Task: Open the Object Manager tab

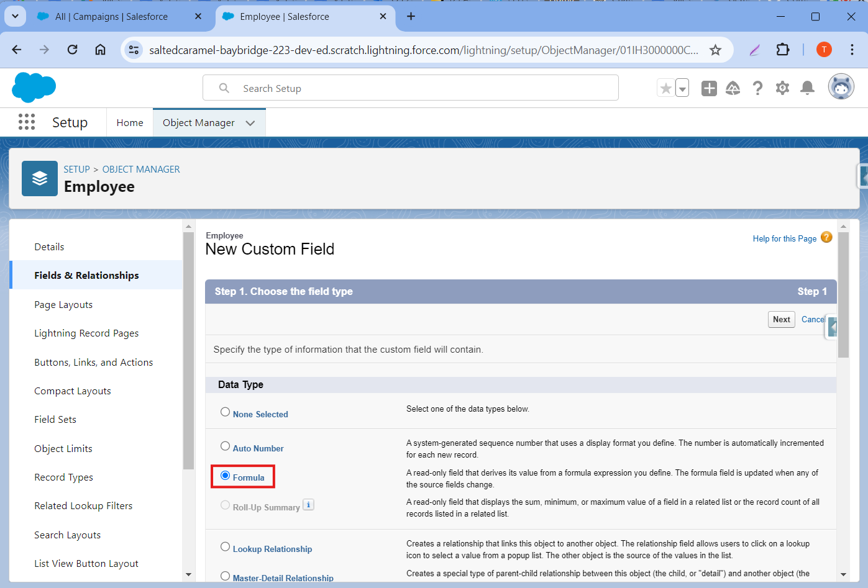Action: coord(199,123)
